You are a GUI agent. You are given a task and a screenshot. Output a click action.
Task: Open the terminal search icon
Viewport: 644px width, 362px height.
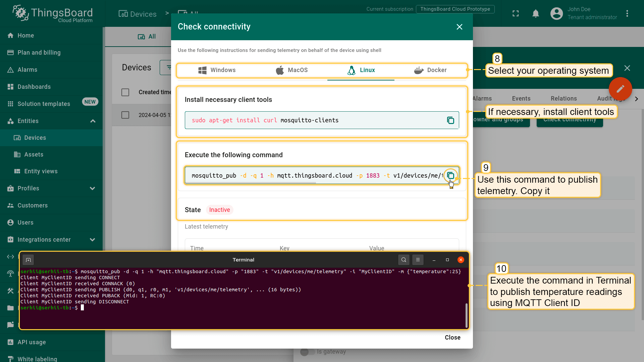pos(404,260)
